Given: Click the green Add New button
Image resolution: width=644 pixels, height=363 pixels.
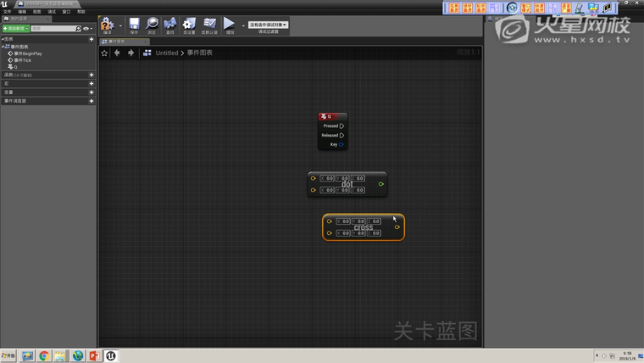Looking at the screenshot, I should click(x=16, y=29).
